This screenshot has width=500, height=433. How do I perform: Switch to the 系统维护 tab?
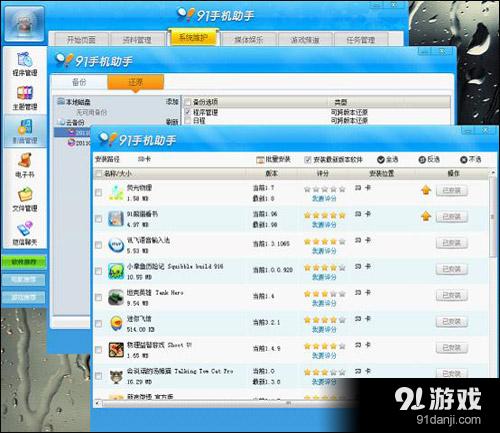193,38
